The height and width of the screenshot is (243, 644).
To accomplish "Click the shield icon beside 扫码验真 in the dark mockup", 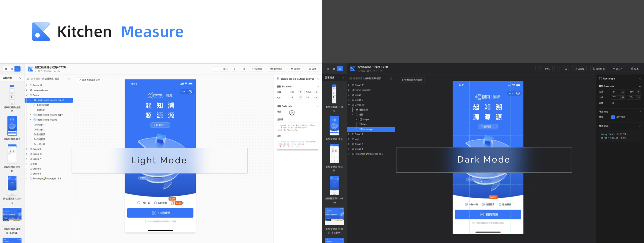I will point(483,205).
